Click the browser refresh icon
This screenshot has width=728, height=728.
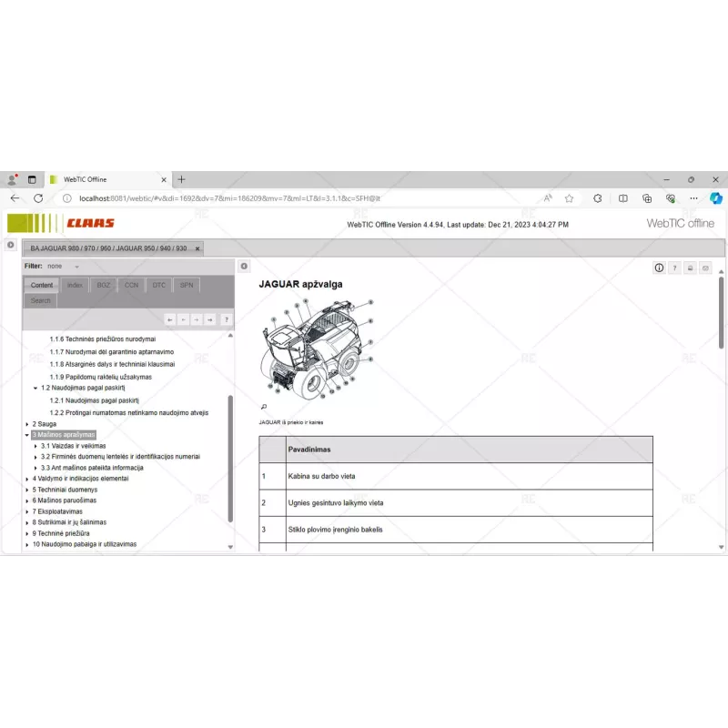pos(36,197)
